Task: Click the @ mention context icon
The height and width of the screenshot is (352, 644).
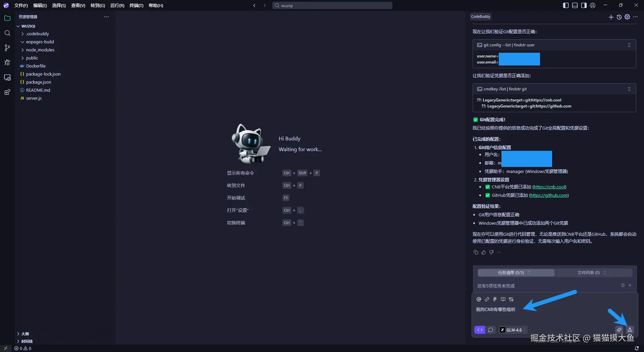Action: (x=479, y=299)
